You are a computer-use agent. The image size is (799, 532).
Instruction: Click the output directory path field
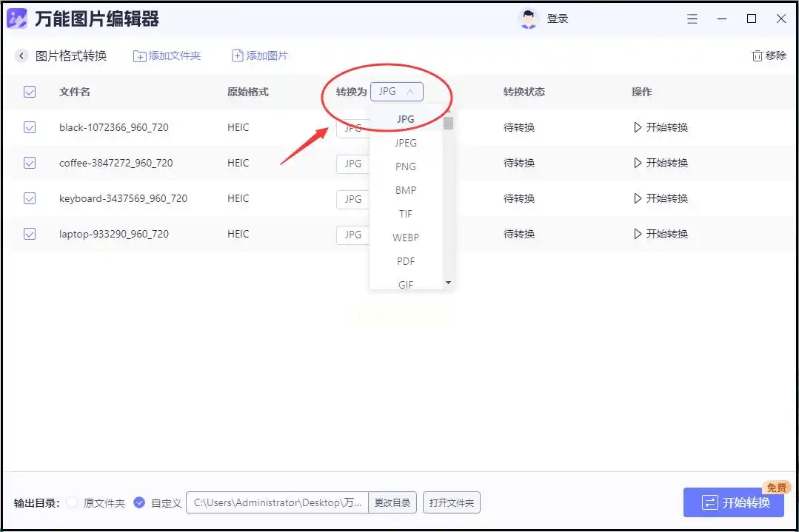coord(277,502)
